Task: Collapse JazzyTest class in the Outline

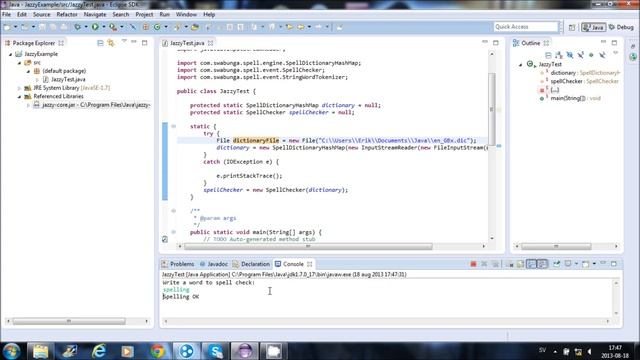Action: (520, 64)
